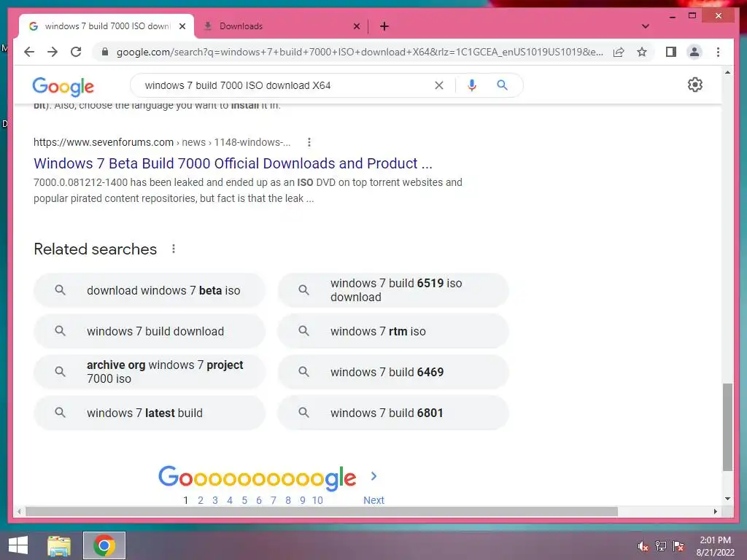Go to Google home via logo
Screen dimensions: 747x560
(63, 86)
